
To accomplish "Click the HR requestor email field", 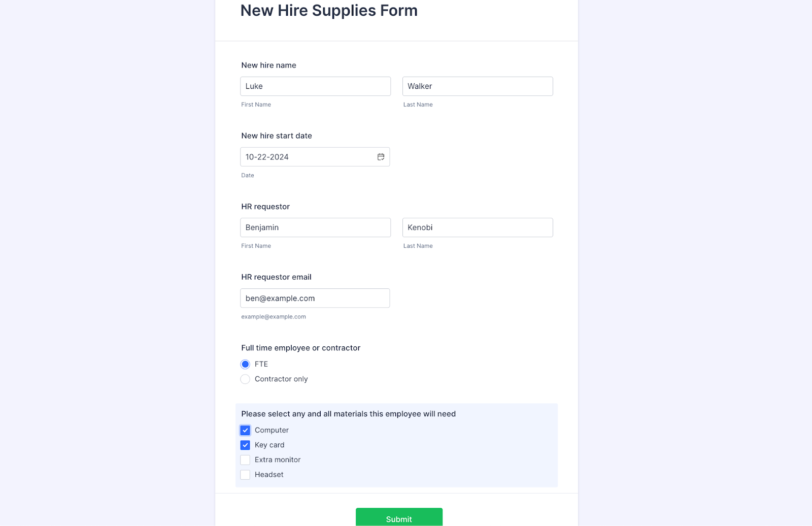I will pos(315,298).
